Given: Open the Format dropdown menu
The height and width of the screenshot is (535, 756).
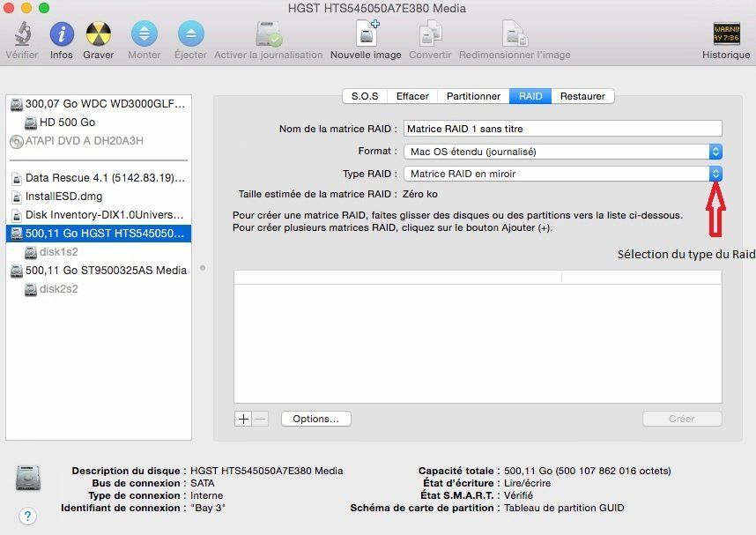Looking at the screenshot, I should coord(715,151).
